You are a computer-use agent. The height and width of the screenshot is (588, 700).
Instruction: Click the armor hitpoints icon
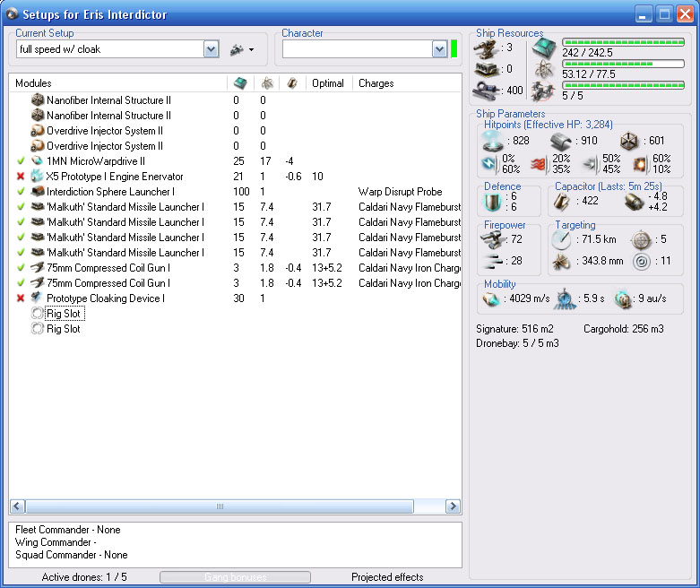click(x=561, y=141)
